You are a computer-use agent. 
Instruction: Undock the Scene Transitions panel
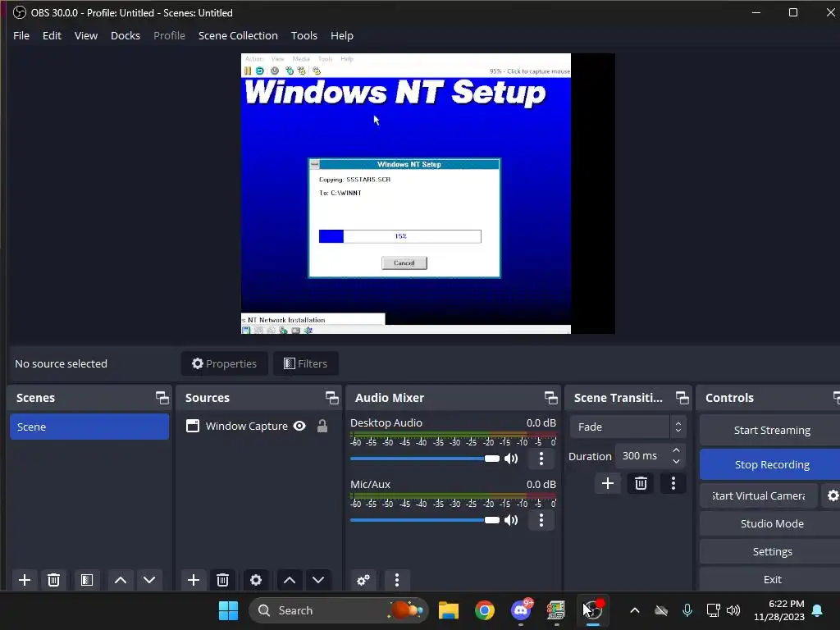(682, 398)
